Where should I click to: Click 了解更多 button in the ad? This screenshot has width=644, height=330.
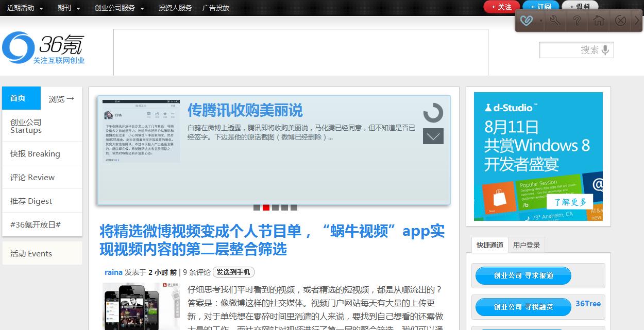[570, 202]
